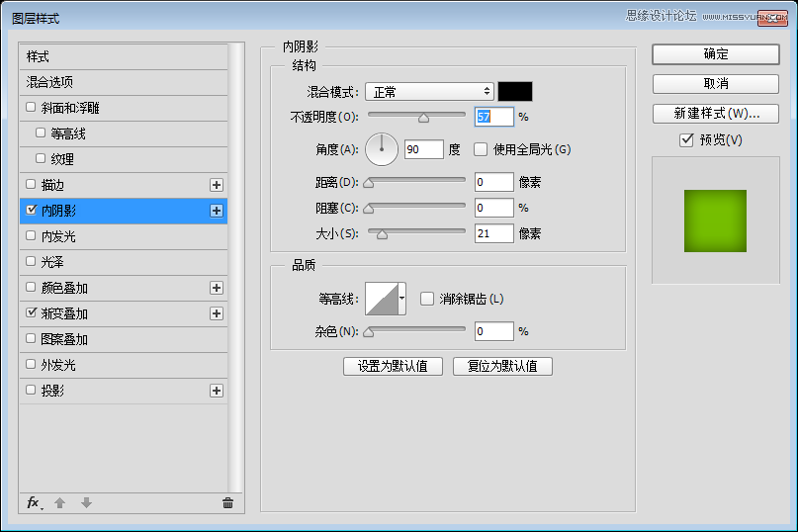This screenshot has width=798, height=532.
Task: Enable the 图案叠加 checkbox
Action: [31, 338]
